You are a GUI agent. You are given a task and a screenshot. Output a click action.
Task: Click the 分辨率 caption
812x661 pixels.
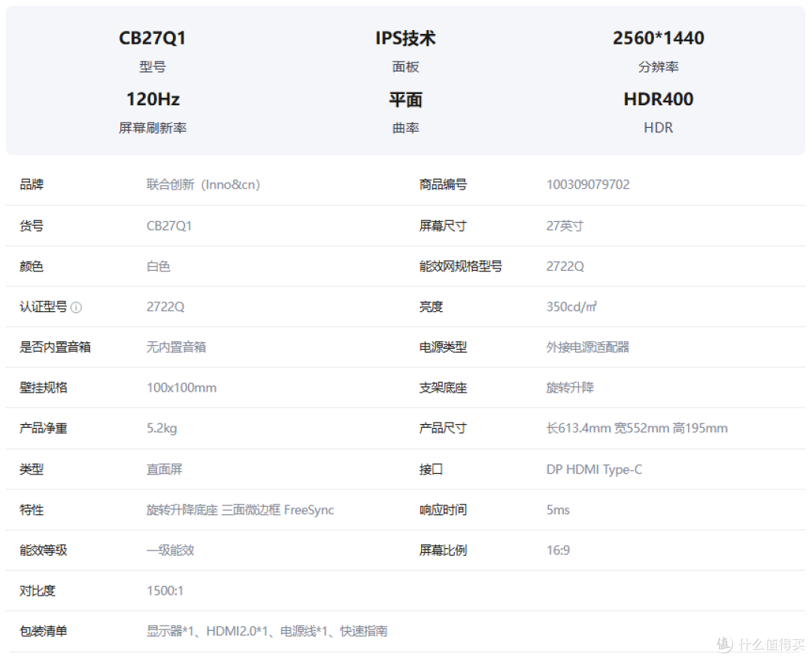pos(658,67)
